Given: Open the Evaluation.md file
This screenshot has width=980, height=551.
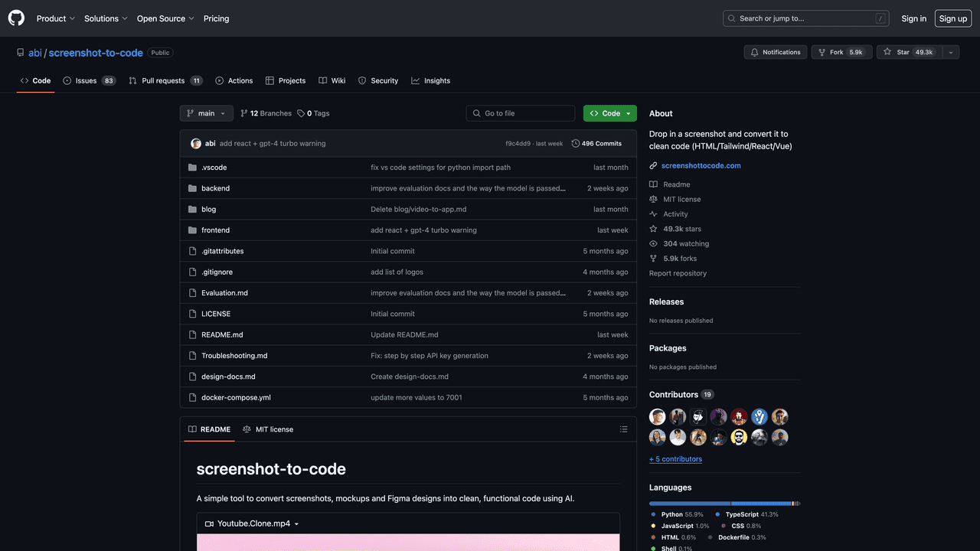Looking at the screenshot, I should click(224, 293).
